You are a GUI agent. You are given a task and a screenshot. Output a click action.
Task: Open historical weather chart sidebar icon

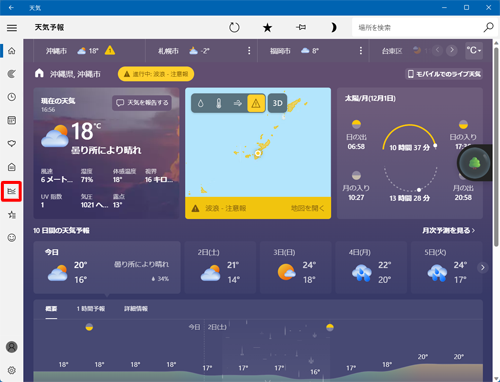tap(11, 191)
